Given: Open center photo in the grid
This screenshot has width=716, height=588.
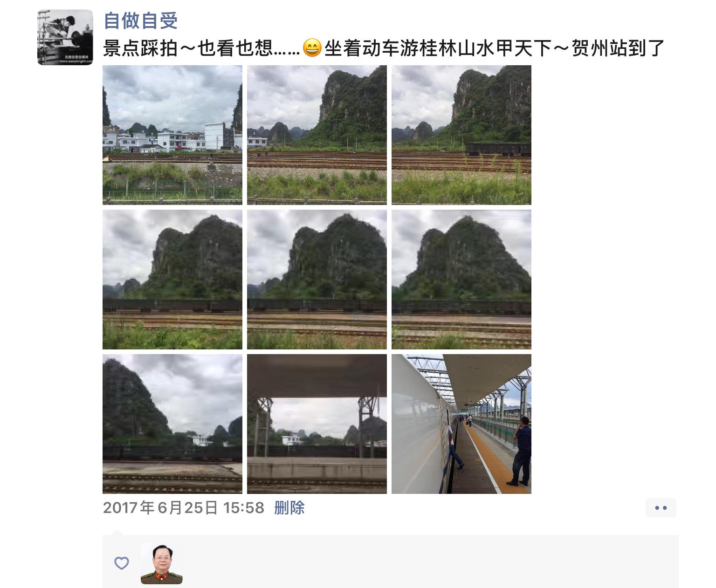Looking at the screenshot, I should pos(317,280).
